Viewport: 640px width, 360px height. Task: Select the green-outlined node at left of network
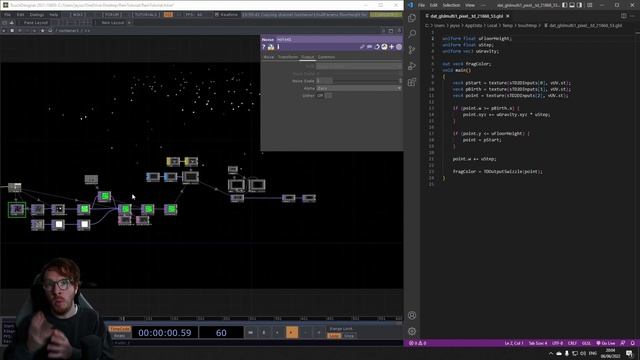17,209
